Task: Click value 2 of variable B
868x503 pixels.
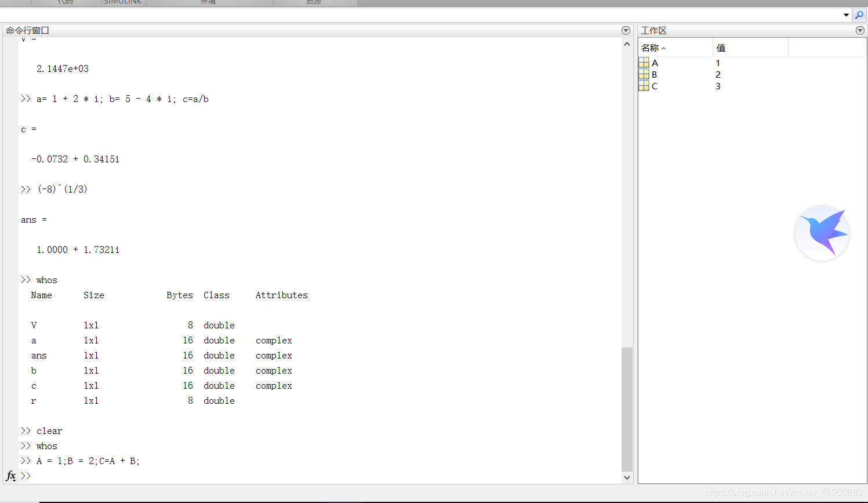Action: pyautogui.click(x=718, y=75)
